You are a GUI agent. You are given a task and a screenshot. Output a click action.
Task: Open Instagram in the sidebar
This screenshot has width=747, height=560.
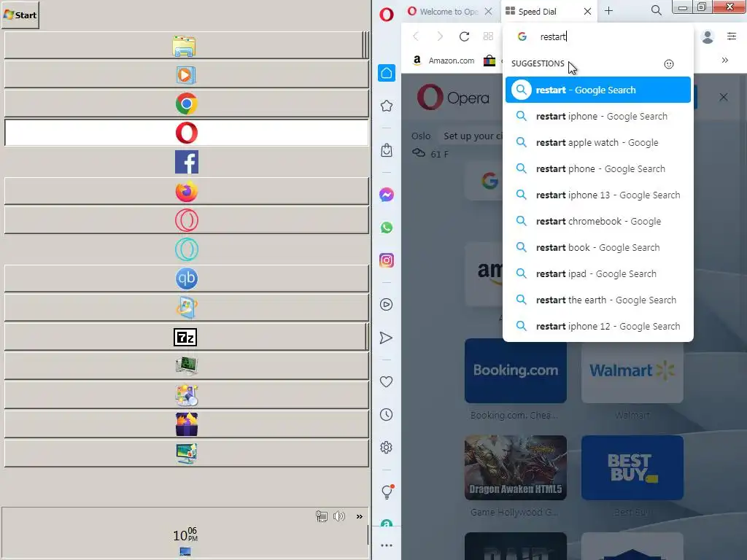pyautogui.click(x=387, y=260)
